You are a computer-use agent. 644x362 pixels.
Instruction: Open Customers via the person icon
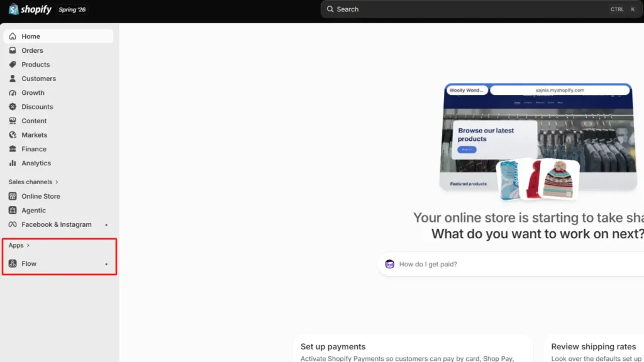(x=13, y=79)
